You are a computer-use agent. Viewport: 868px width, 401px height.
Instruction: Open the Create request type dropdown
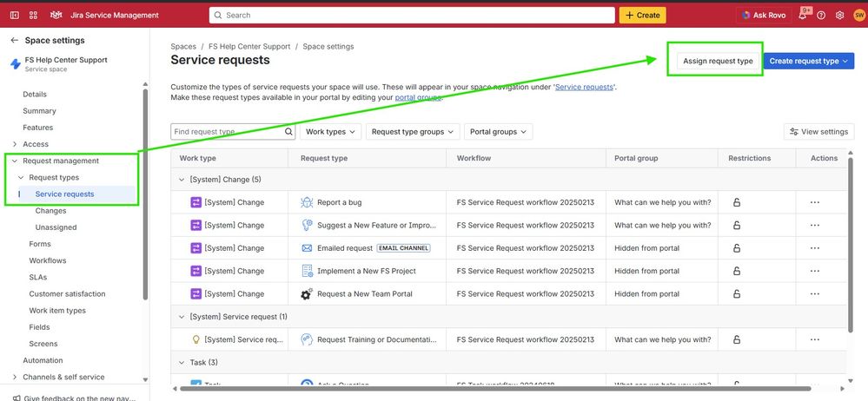coord(809,61)
